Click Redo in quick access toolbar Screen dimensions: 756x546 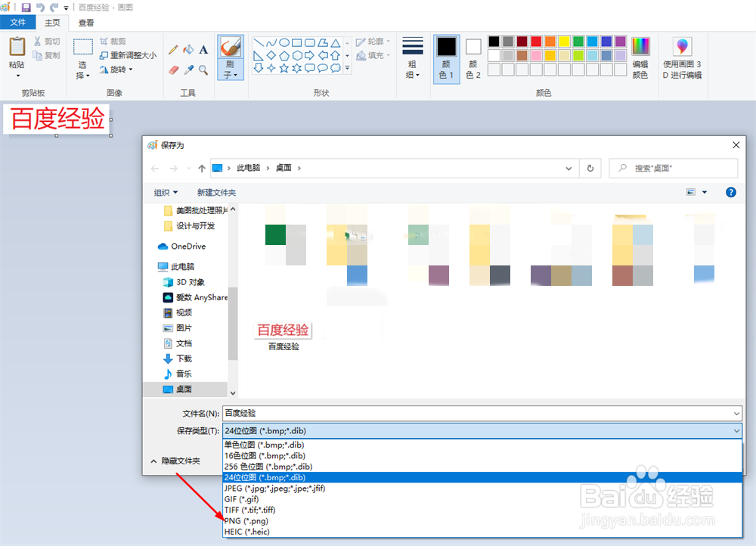[54, 8]
